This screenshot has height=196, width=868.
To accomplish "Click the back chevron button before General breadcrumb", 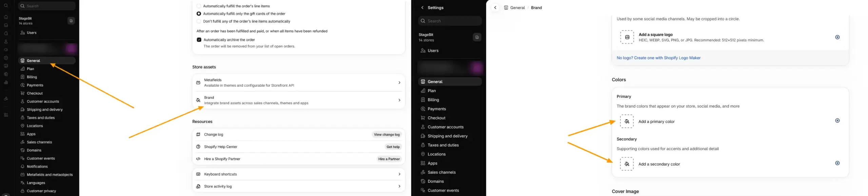I will pyautogui.click(x=495, y=7).
